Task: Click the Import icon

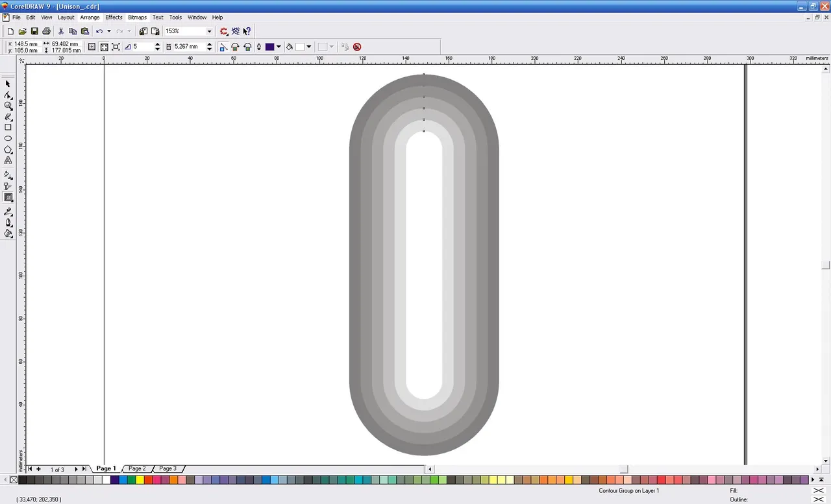Action: [x=143, y=31]
